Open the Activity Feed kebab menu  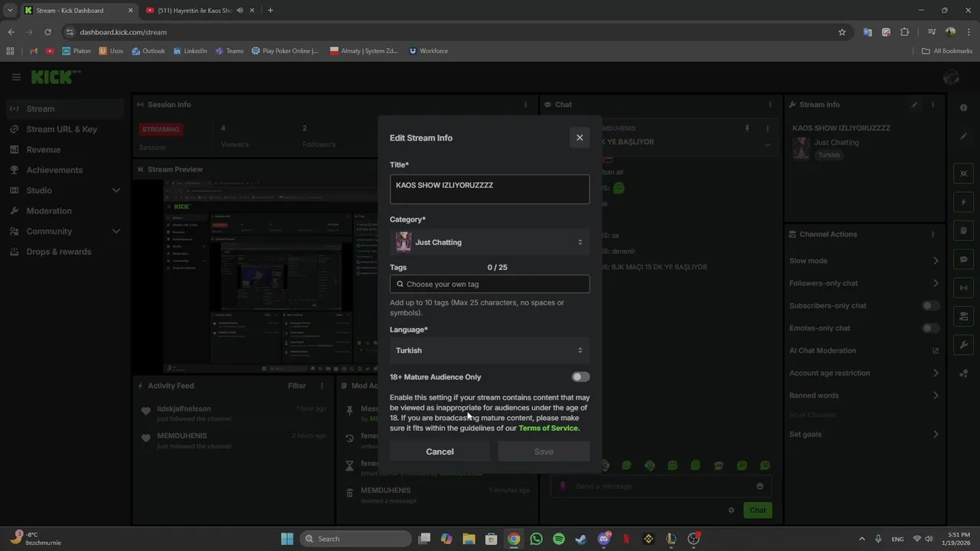click(x=322, y=386)
